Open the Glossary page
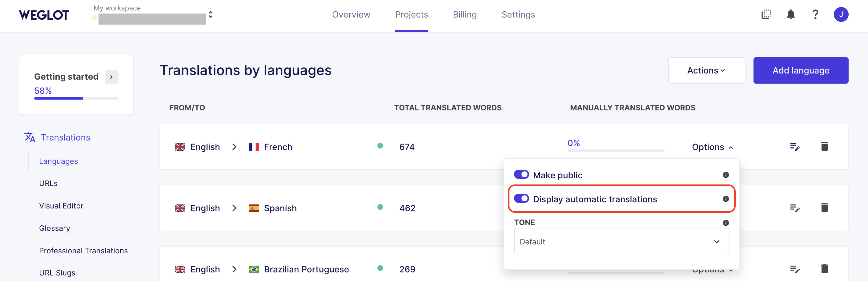This screenshot has width=868, height=281. 54,228
